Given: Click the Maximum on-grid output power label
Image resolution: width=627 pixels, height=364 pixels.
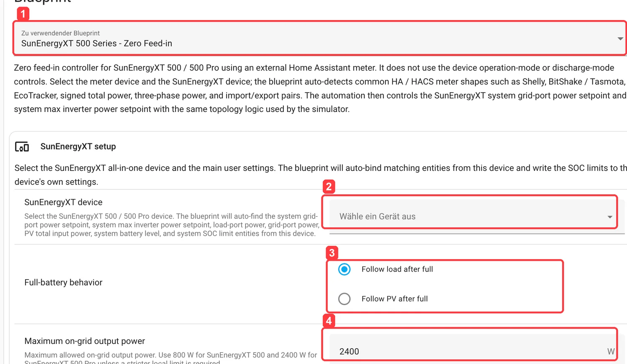Looking at the screenshot, I should tap(84, 341).
